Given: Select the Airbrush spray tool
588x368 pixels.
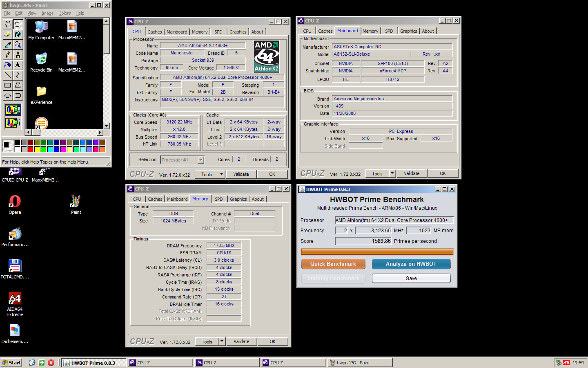Looking at the screenshot, I should pyautogui.click(x=8, y=65).
